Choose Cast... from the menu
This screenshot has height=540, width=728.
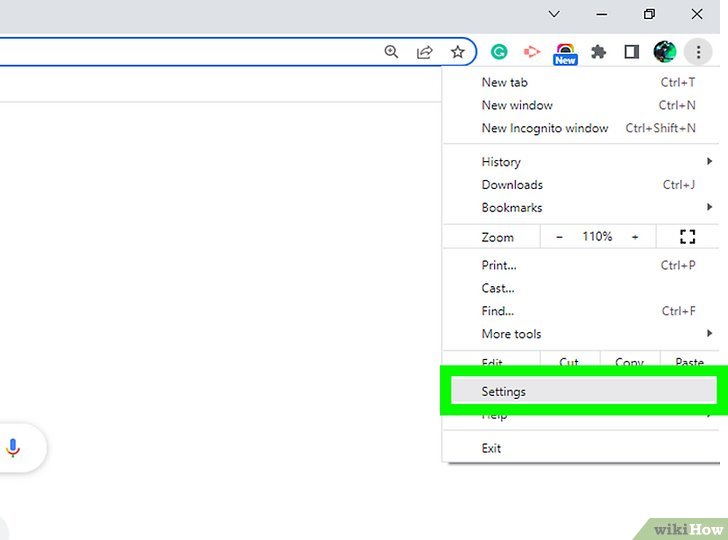(x=581, y=288)
